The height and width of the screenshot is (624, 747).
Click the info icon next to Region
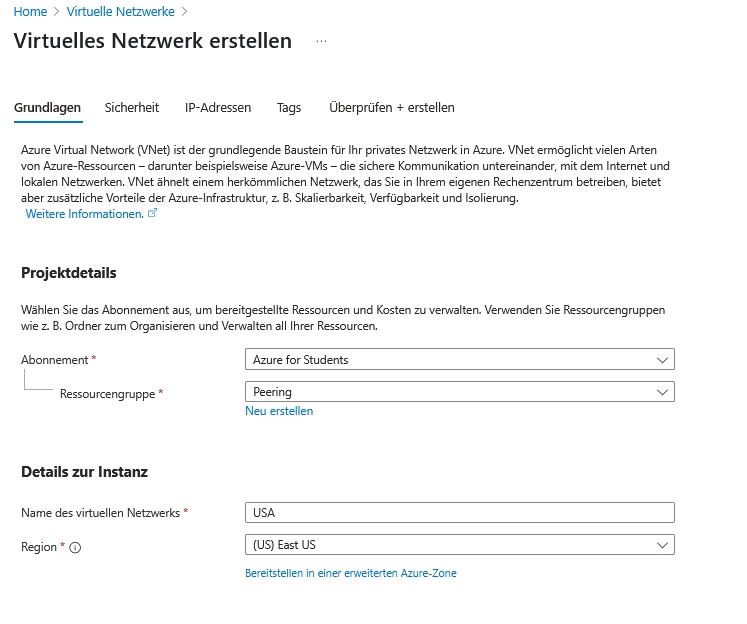pos(75,547)
